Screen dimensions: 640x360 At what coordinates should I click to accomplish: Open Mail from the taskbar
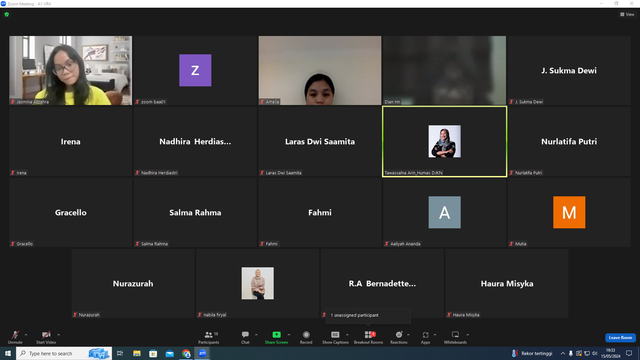[169, 353]
